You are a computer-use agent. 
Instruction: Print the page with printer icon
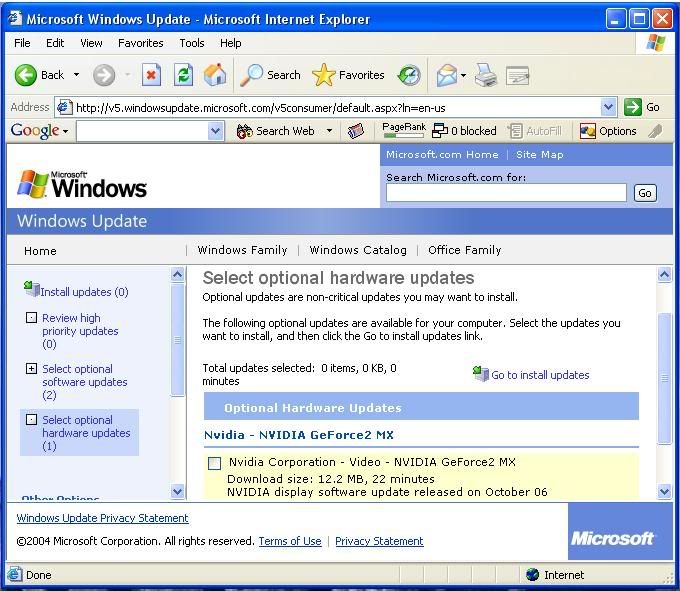pos(486,75)
